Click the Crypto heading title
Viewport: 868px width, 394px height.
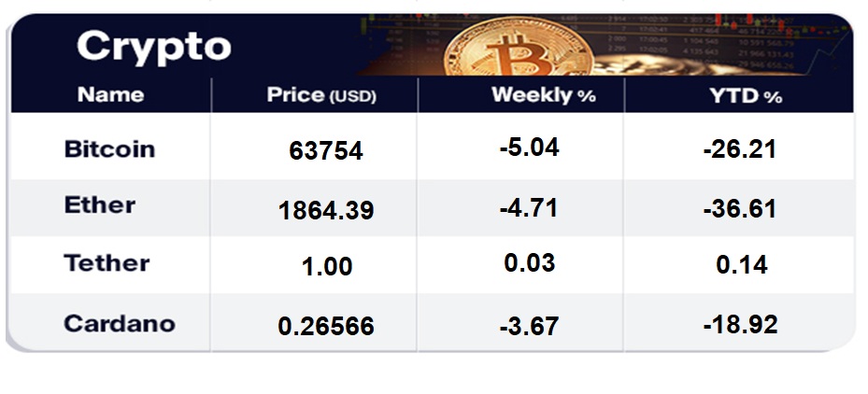[x=153, y=46]
